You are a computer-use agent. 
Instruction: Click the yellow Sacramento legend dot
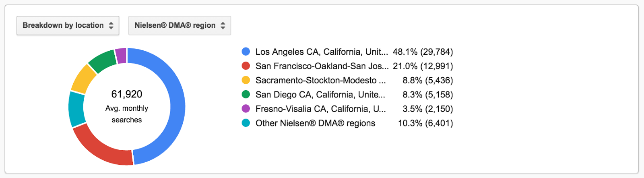click(x=246, y=80)
